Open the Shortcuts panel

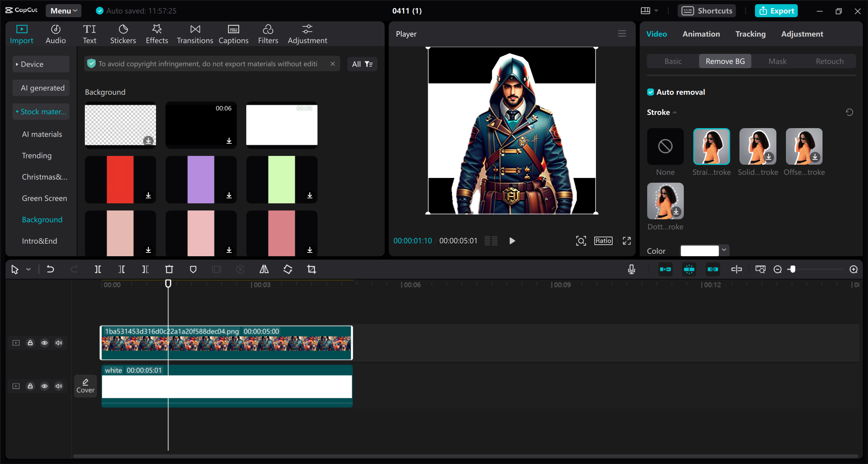(x=707, y=11)
